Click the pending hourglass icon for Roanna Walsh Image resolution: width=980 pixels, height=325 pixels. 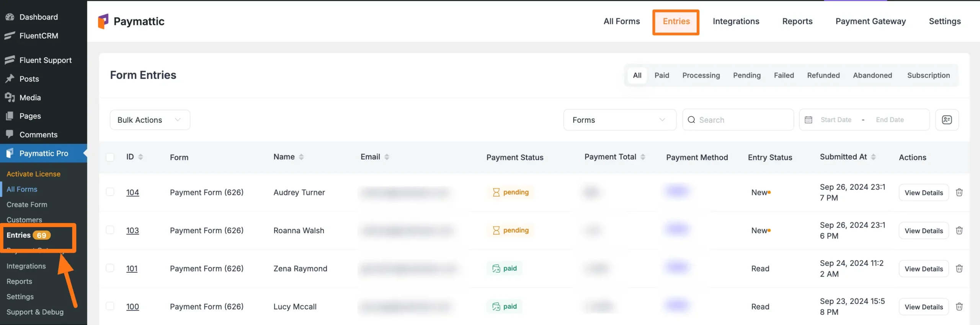(x=496, y=230)
